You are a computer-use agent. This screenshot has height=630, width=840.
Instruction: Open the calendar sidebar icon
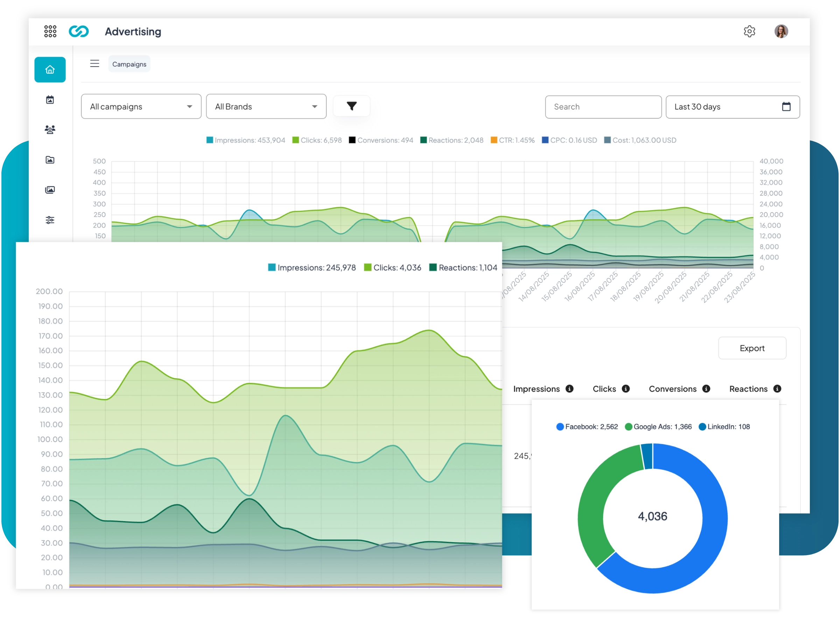pyautogui.click(x=50, y=100)
